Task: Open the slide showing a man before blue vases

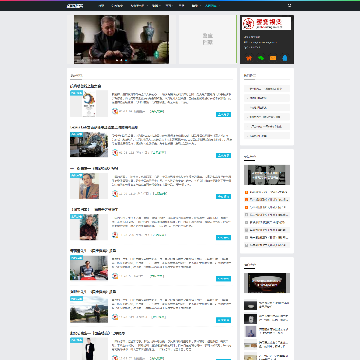Action: 121,39
